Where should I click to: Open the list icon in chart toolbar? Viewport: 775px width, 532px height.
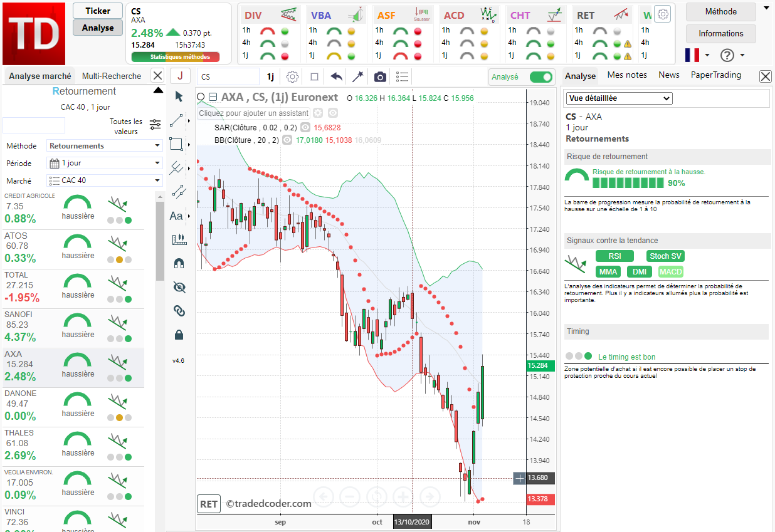(x=403, y=76)
